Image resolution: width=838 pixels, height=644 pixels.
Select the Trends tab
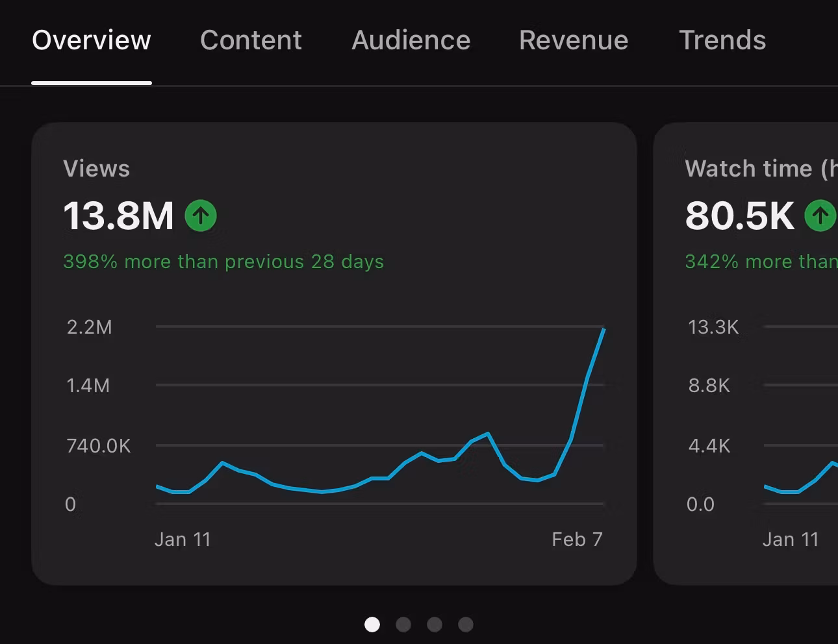click(x=722, y=40)
